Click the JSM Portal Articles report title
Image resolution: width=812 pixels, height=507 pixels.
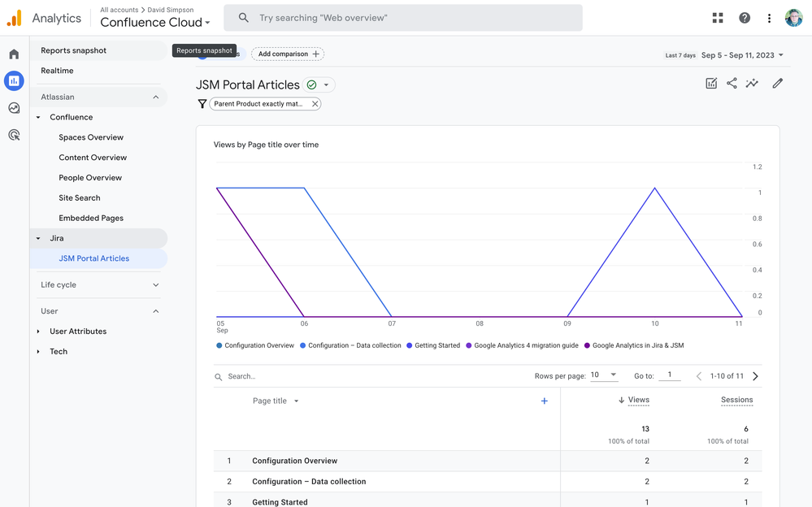click(248, 84)
